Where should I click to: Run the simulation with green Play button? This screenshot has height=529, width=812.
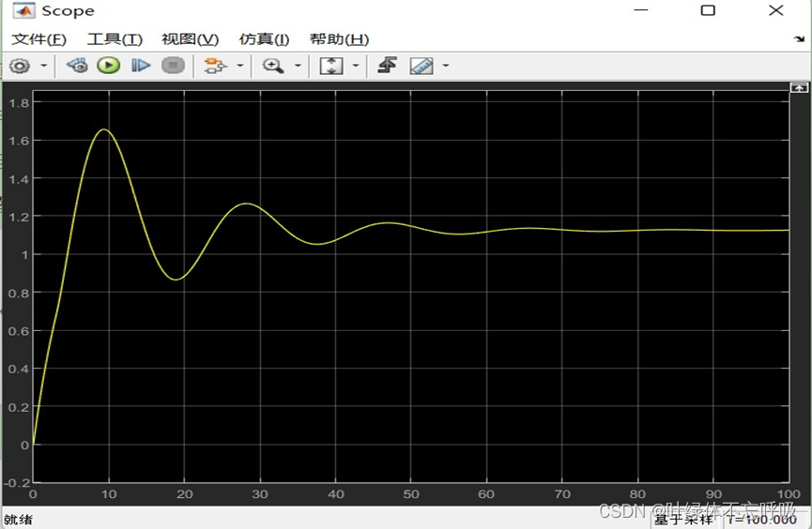[x=108, y=66]
